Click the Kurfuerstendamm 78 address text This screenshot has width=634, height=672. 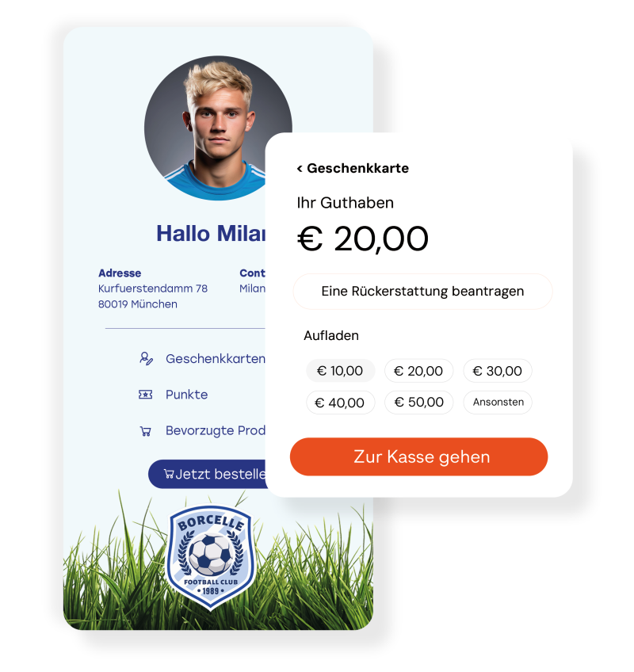pyautogui.click(x=153, y=288)
